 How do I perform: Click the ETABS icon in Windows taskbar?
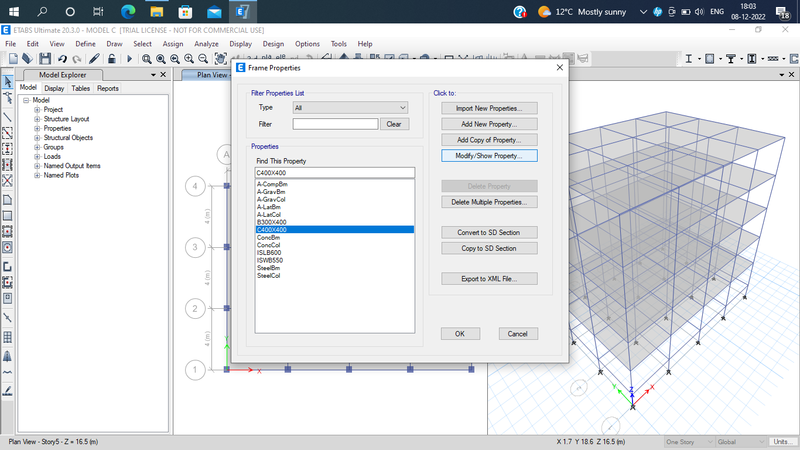pyautogui.click(x=242, y=11)
